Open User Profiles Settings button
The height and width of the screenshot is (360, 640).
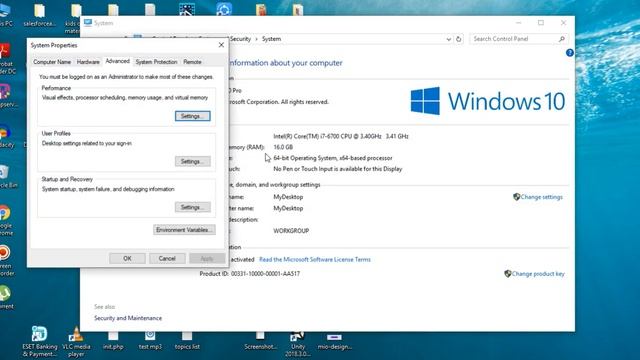[x=193, y=161]
